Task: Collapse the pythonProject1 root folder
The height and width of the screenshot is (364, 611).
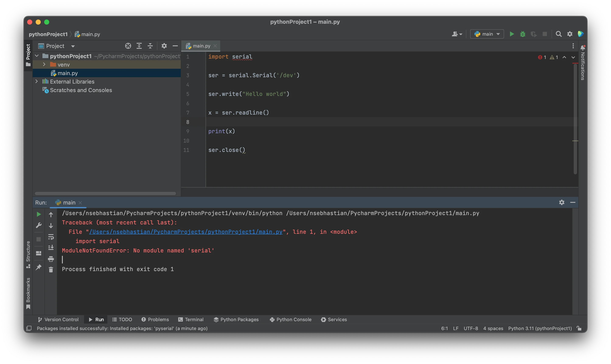Action: tap(37, 56)
